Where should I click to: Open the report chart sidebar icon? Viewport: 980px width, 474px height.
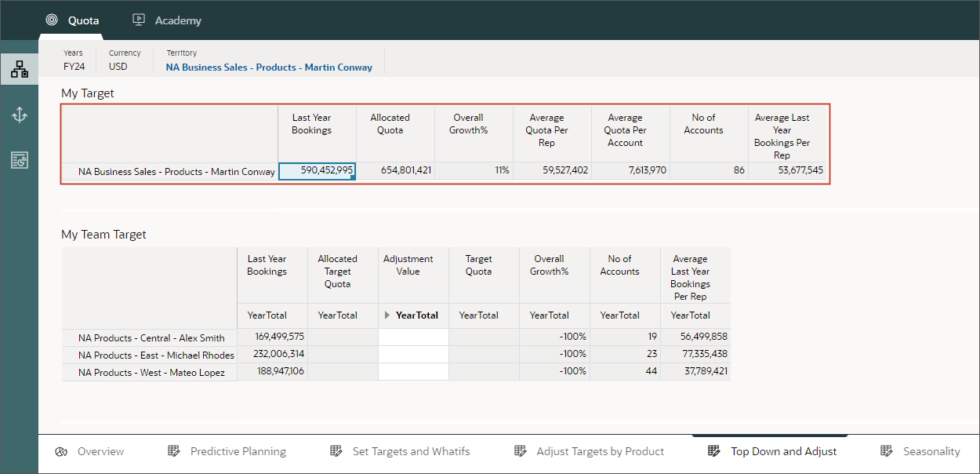click(20, 160)
